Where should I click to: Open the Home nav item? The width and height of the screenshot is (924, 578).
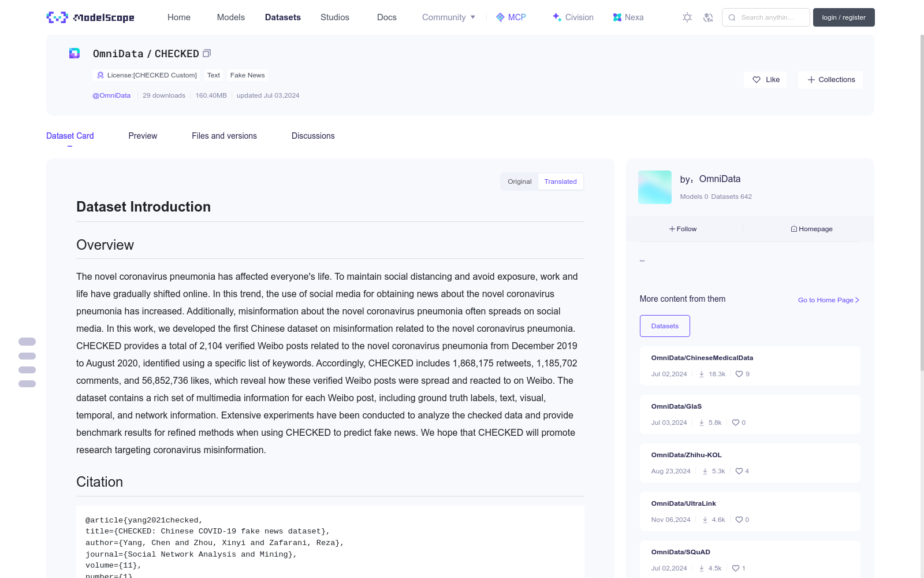(179, 17)
